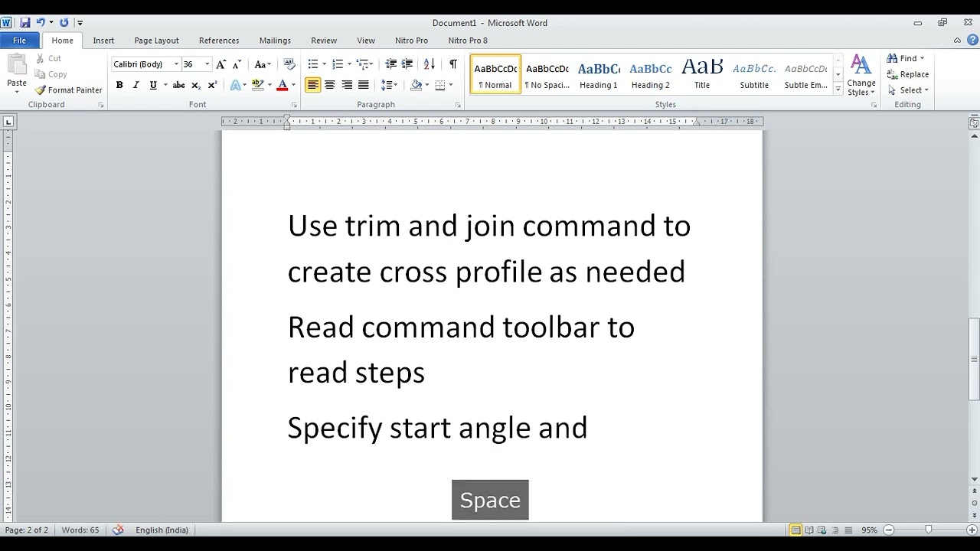This screenshot has height=551, width=980.
Task: Open the font size dropdown showing 36
Action: pos(207,64)
